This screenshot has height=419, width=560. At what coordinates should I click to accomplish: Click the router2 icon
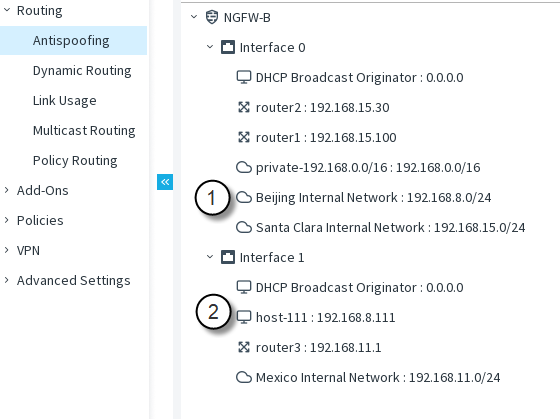click(244, 107)
